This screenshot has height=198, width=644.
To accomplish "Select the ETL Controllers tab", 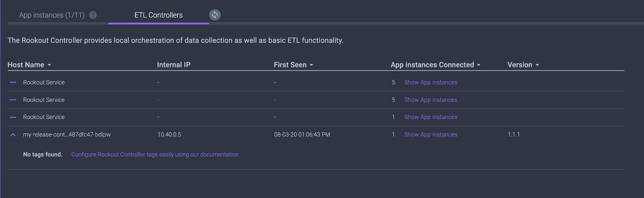I will tap(159, 15).
